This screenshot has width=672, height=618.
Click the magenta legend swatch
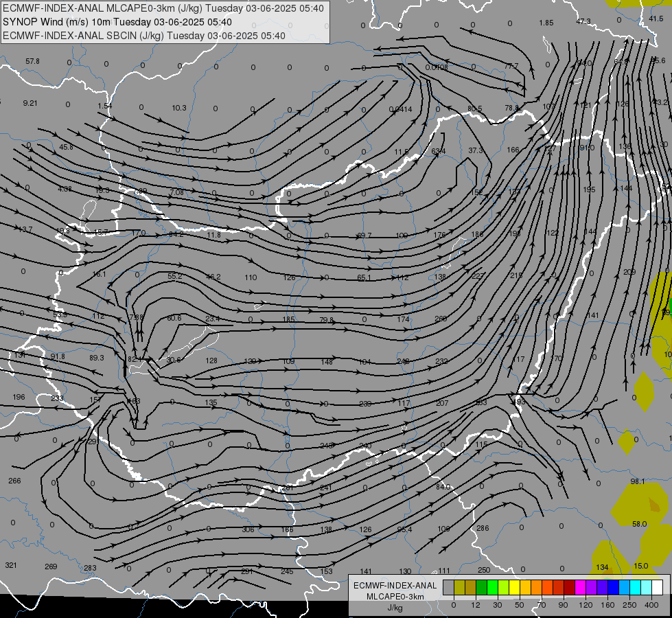[x=581, y=587]
